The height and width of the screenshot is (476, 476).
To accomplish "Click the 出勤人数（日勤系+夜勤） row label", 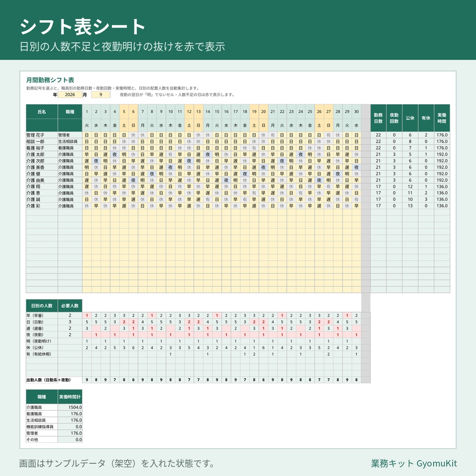I will [x=48, y=380].
